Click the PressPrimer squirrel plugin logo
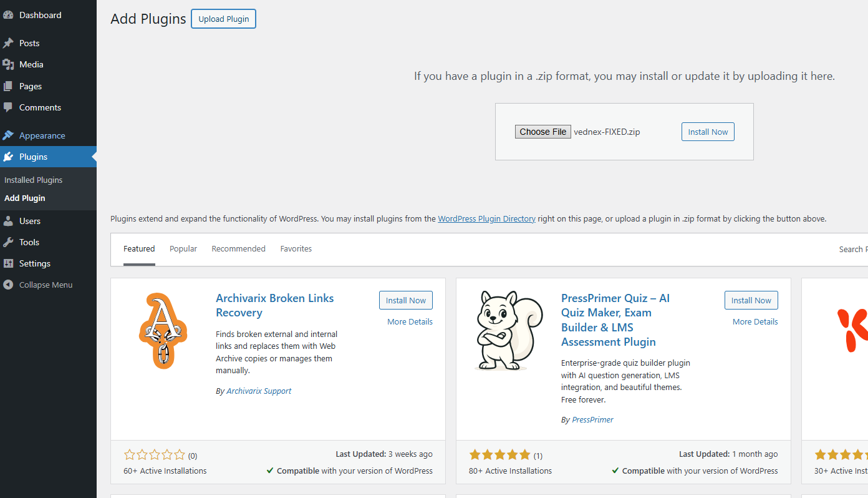868x498 pixels. (509, 331)
